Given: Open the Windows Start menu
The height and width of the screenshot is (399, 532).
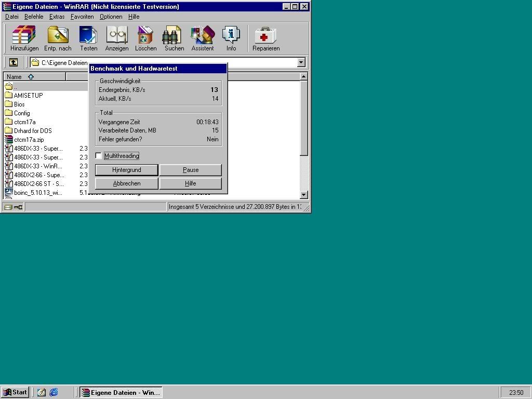Looking at the screenshot, I should click(x=15, y=392).
